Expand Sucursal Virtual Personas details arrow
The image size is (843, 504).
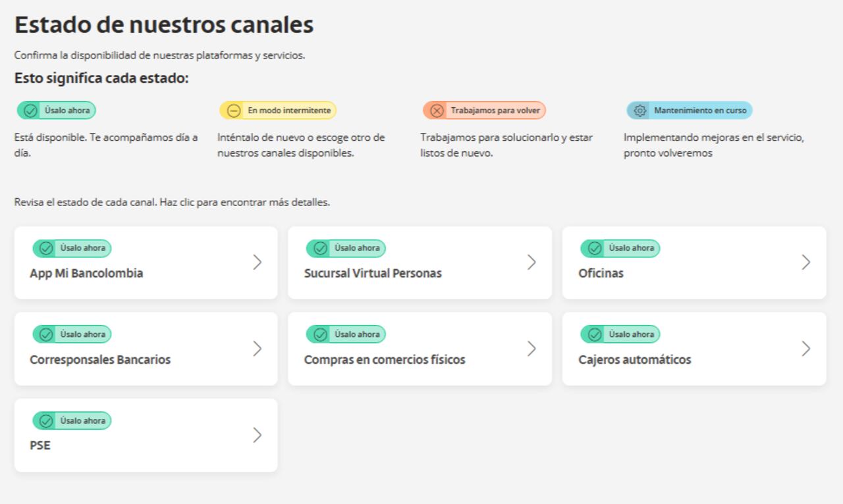coord(531,263)
